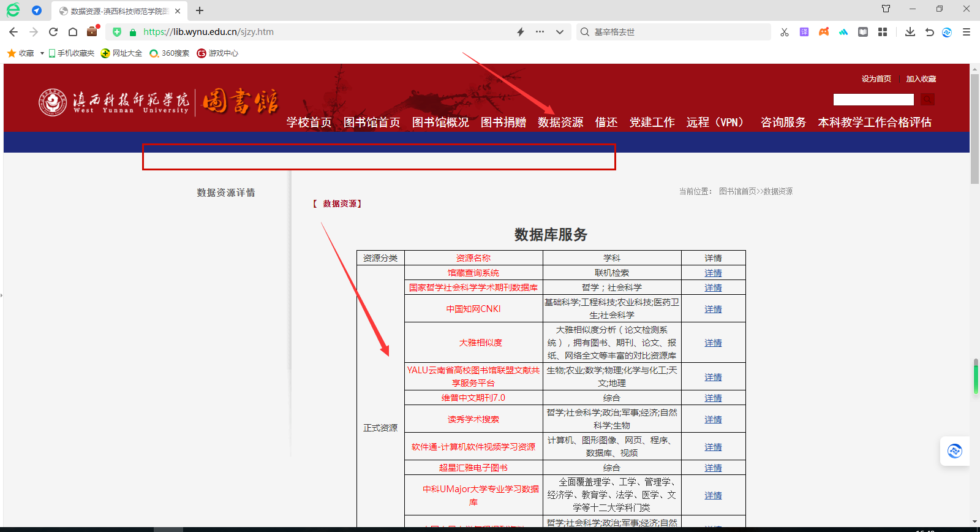
Task: Expand the address bar dropdown chevron
Action: [x=560, y=32]
